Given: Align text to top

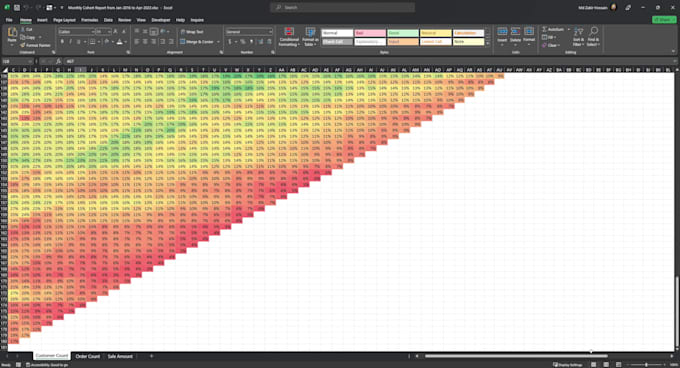Looking at the screenshot, I should [x=137, y=32].
